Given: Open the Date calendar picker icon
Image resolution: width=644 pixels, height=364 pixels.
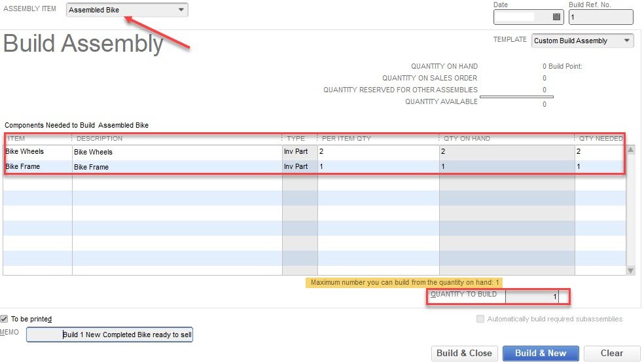Looking at the screenshot, I should (x=556, y=17).
